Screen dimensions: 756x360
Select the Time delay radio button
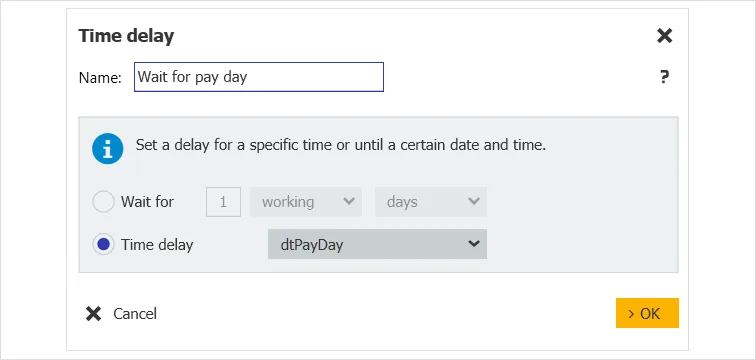pyautogui.click(x=103, y=244)
